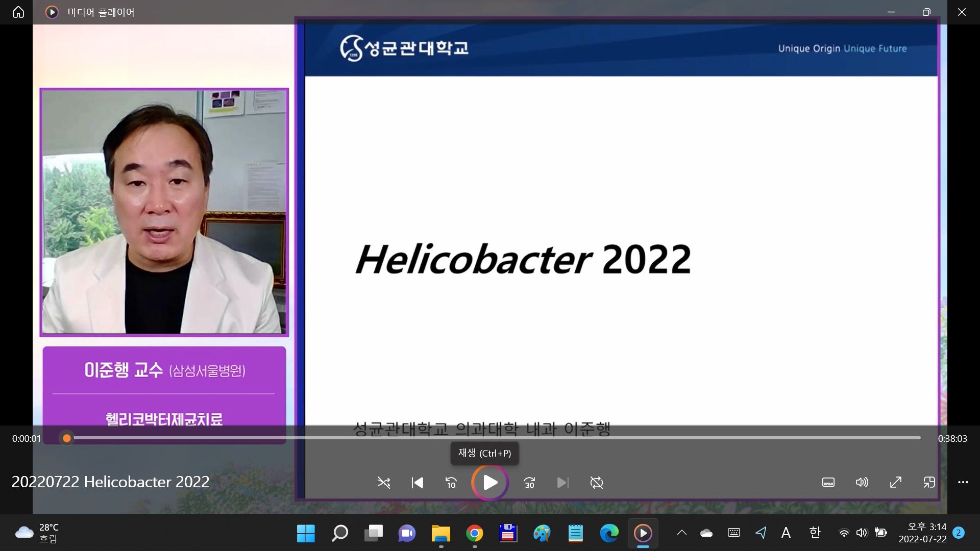The width and height of the screenshot is (980, 551).
Task: Go to the previous track
Action: tap(417, 482)
